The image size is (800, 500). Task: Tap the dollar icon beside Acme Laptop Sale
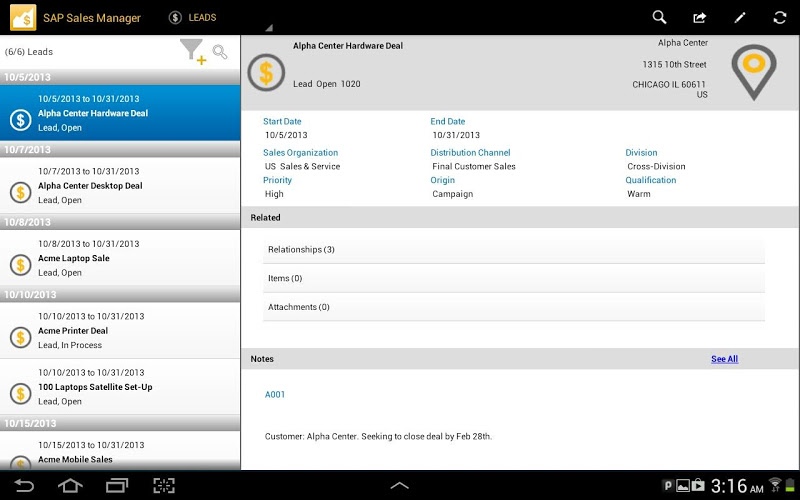coord(20,265)
